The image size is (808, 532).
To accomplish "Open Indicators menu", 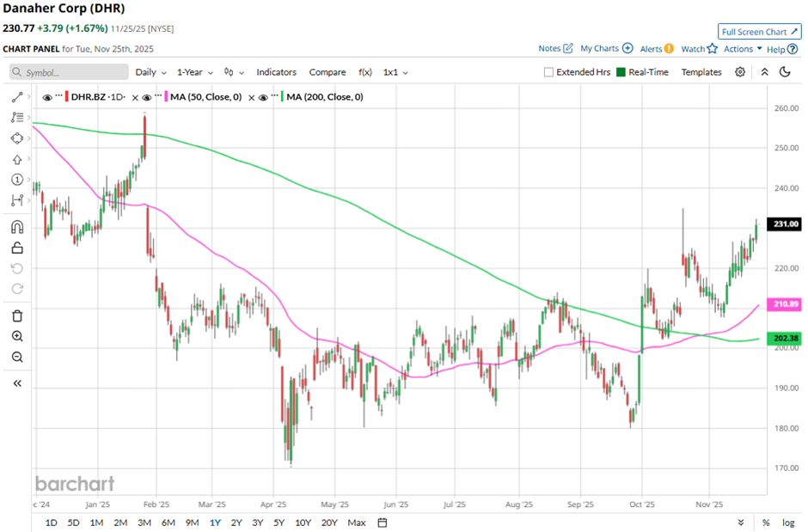I will [x=276, y=72].
